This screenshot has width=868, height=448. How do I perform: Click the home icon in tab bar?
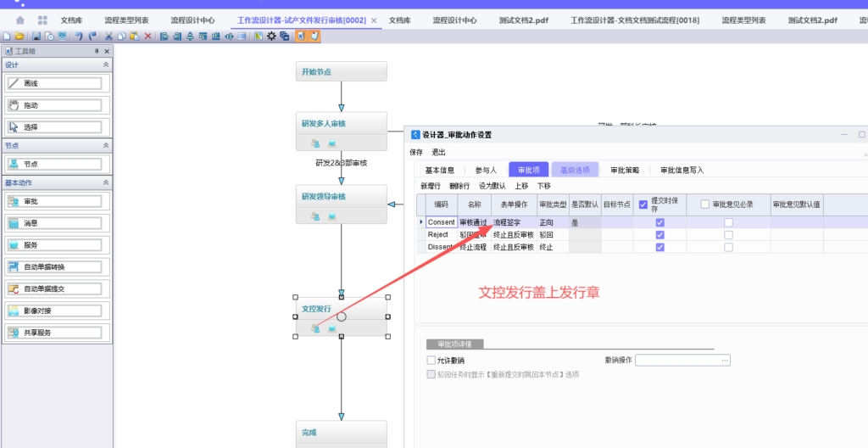click(x=20, y=20)
